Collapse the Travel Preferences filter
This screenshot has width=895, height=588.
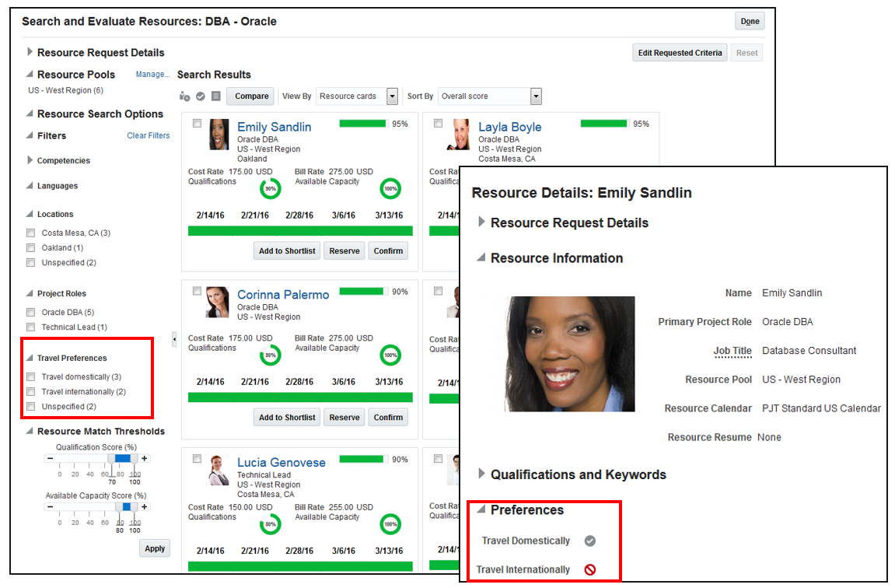30,358
